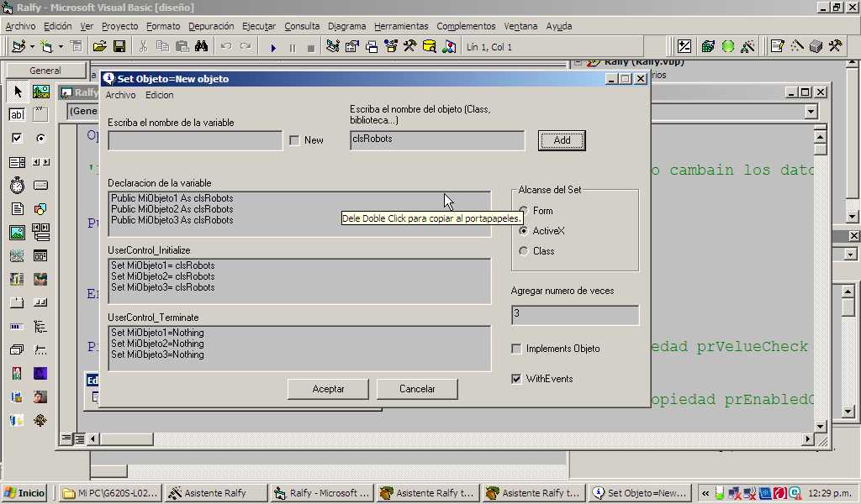861x504 pixels.
Task: Open Find with the binoculars icon
Action: [x=202, y=46]
